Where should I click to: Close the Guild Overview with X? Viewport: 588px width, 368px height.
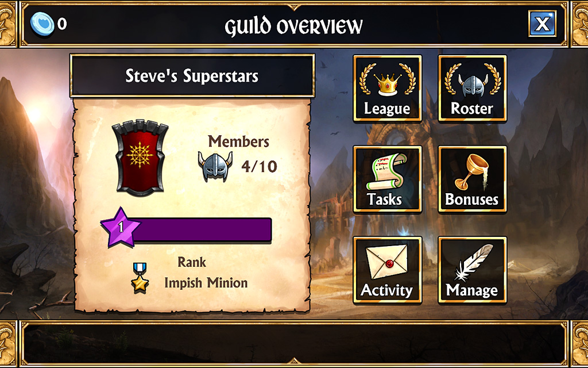542,24
